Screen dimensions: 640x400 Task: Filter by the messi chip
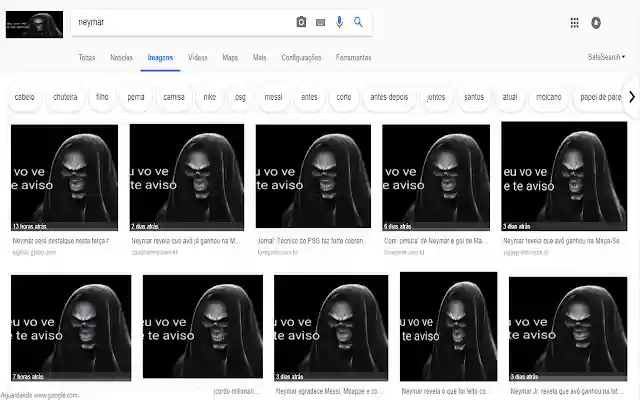[x=273, y=97]
